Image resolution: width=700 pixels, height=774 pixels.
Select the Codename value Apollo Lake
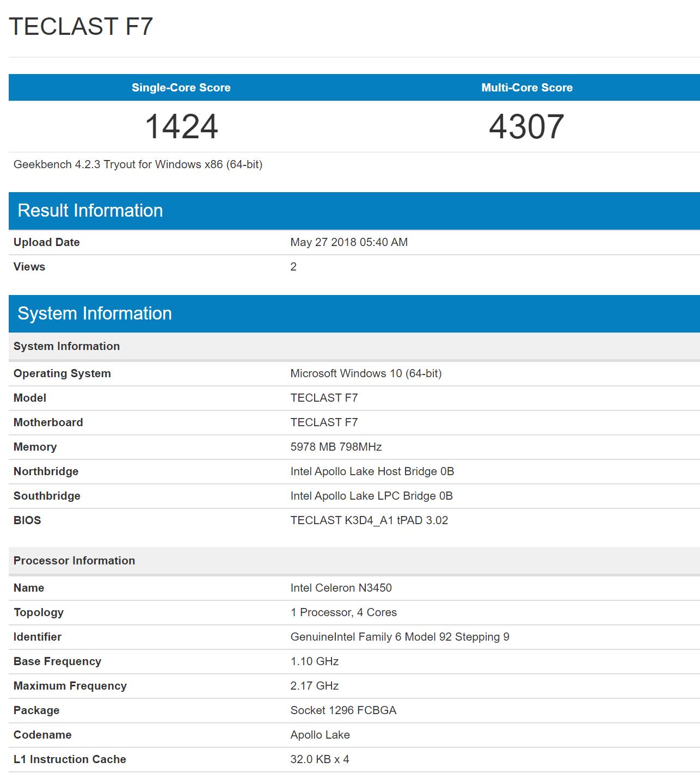coord(320,735)
